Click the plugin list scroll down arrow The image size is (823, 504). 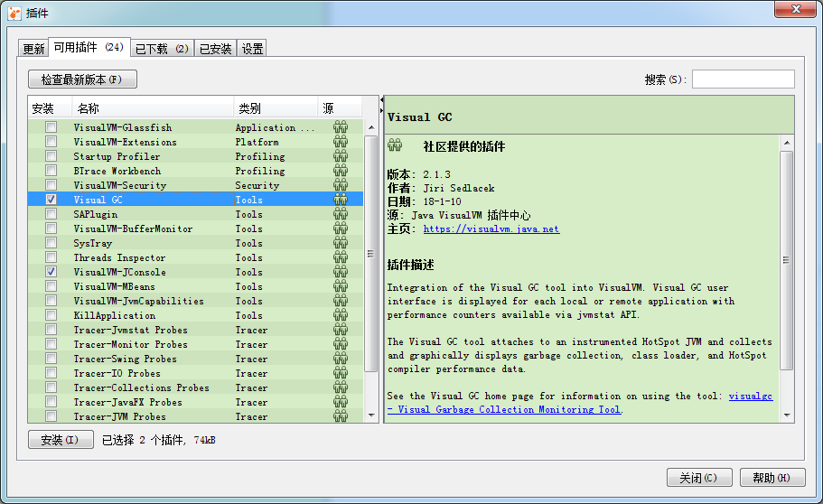point(371,415)
